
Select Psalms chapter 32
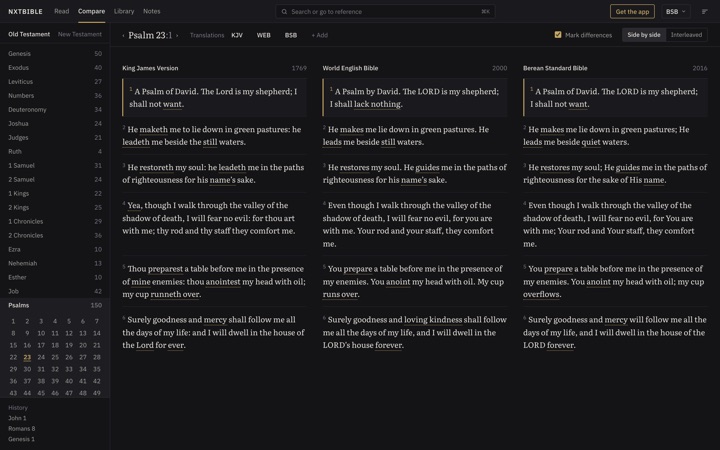click(x=55, y=369)
